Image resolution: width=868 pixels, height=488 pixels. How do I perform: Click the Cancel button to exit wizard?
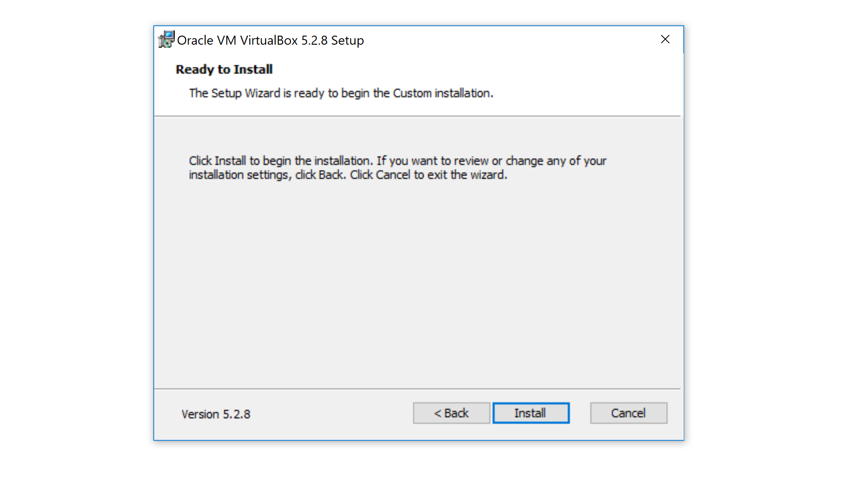click(x=628, y=413)
